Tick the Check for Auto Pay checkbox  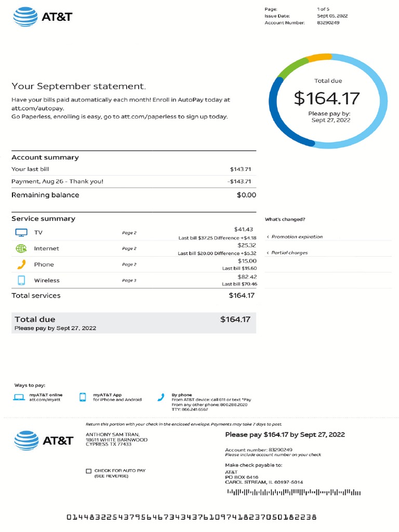coord(88,471)
